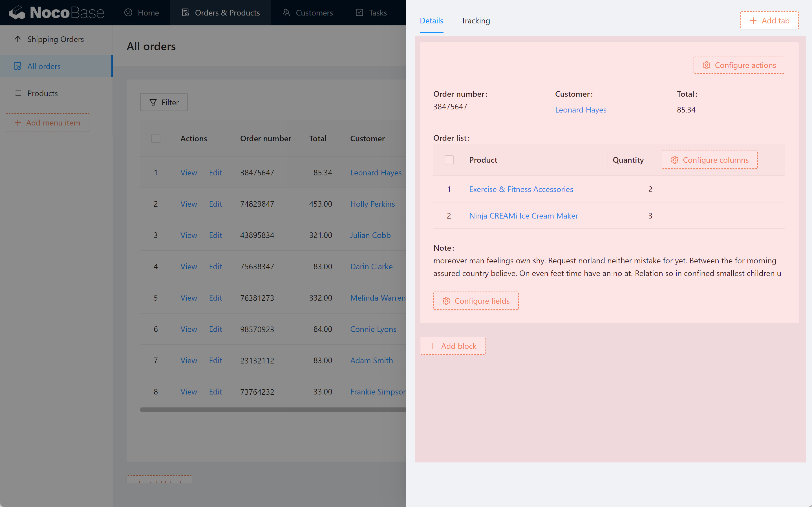Click the Tasks checkmark icon

pos(359,13)
